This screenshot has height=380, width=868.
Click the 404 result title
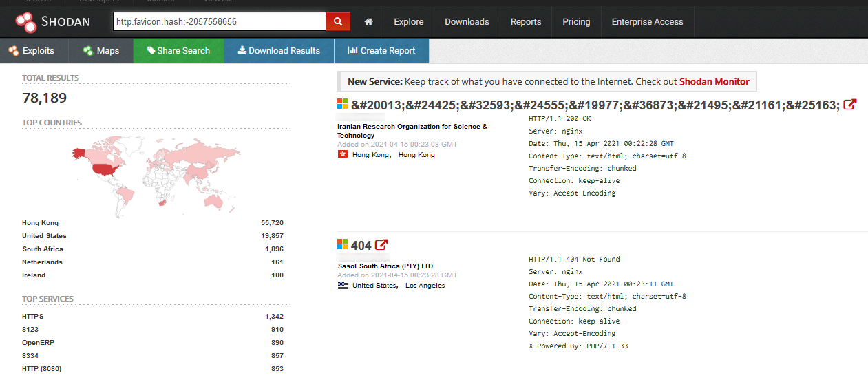tap(361, 246)
